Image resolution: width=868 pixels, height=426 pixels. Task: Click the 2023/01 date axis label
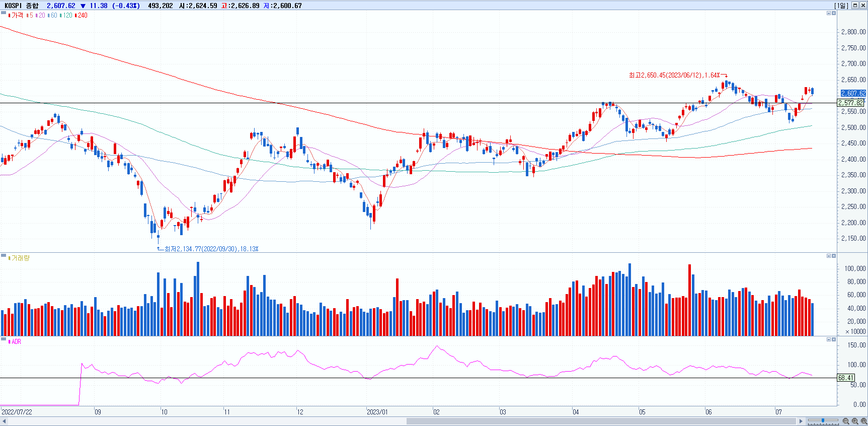(x=377, y=412)
